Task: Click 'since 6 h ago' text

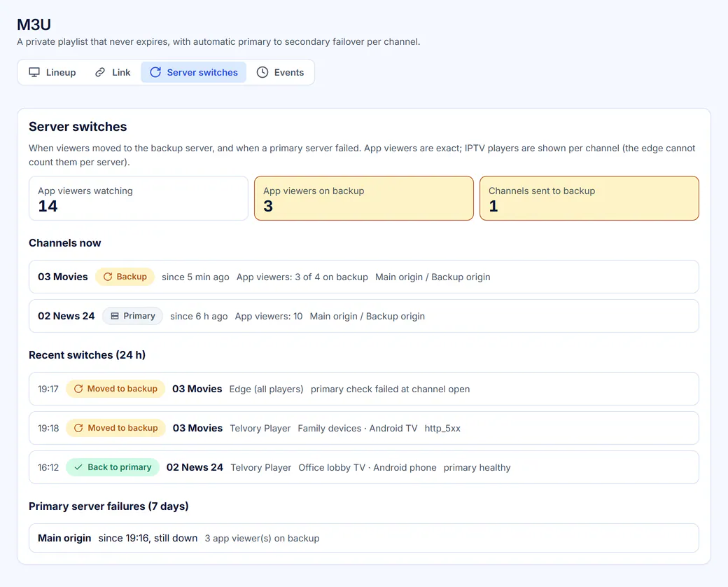Action: [199, 317]
